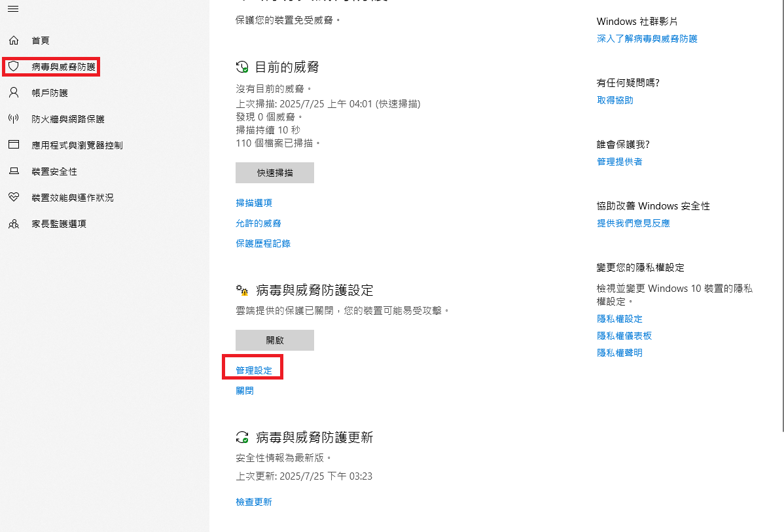The height and width of the screenshot is (532, 784).
Task: View 隱私權聲明 link
Action: tap(620, 353)
